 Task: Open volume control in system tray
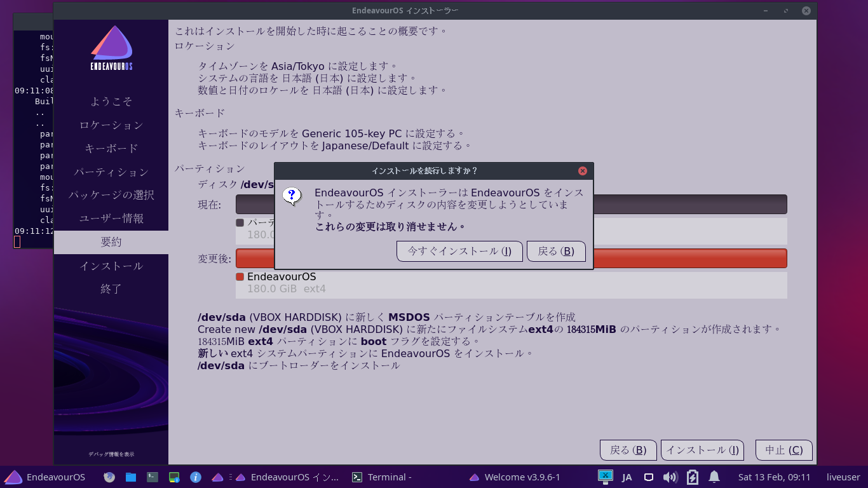(670, 477)
